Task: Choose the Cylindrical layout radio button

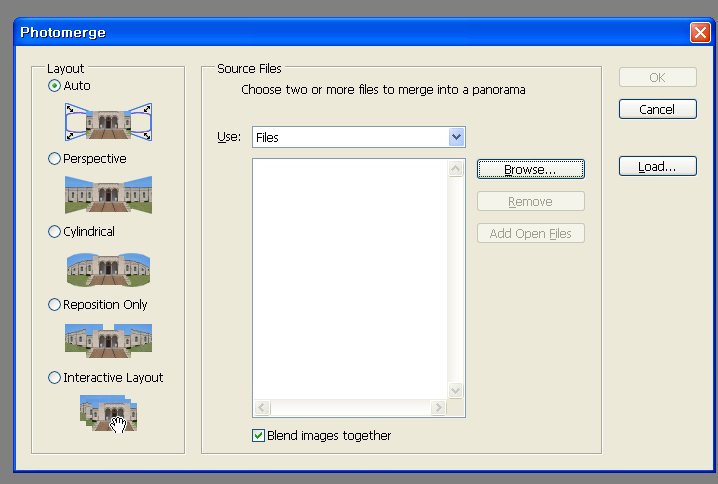Action: pyautogui.click(x=54, y=232)
